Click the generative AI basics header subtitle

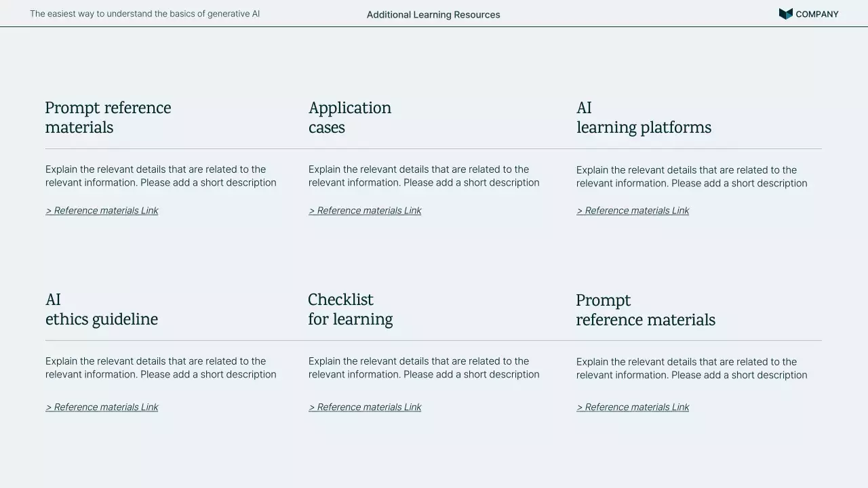pyautogui.click(x=144, y=14)
